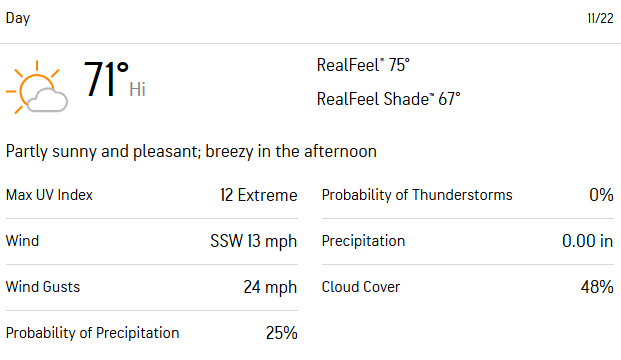
Task: Click the 48% cloud cover value
Action: click(x=597, y=287)
